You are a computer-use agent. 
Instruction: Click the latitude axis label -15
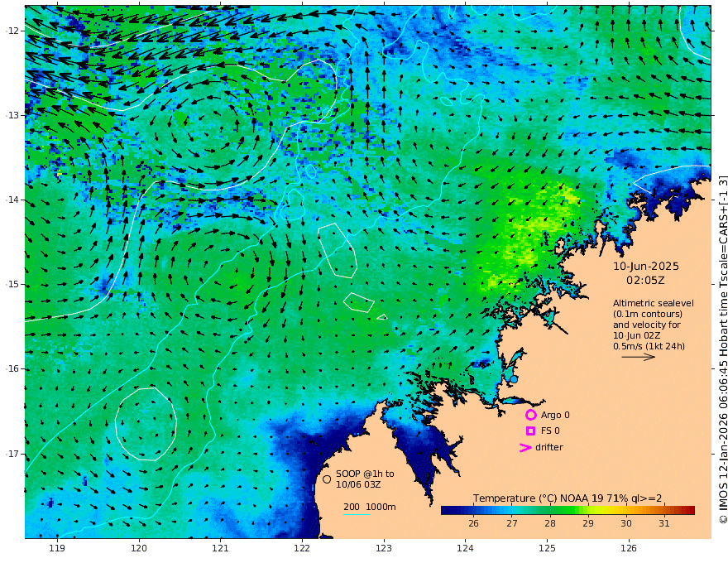[x=12, y=284]
